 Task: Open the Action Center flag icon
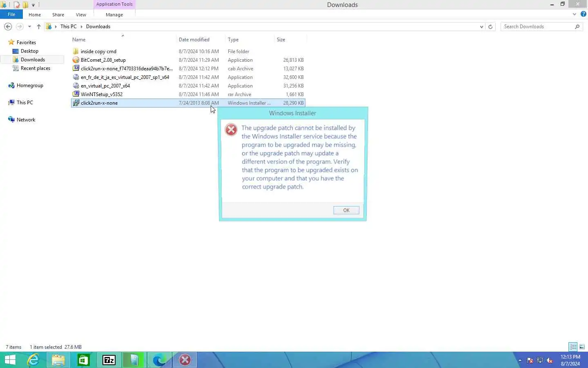click(530, 360)
